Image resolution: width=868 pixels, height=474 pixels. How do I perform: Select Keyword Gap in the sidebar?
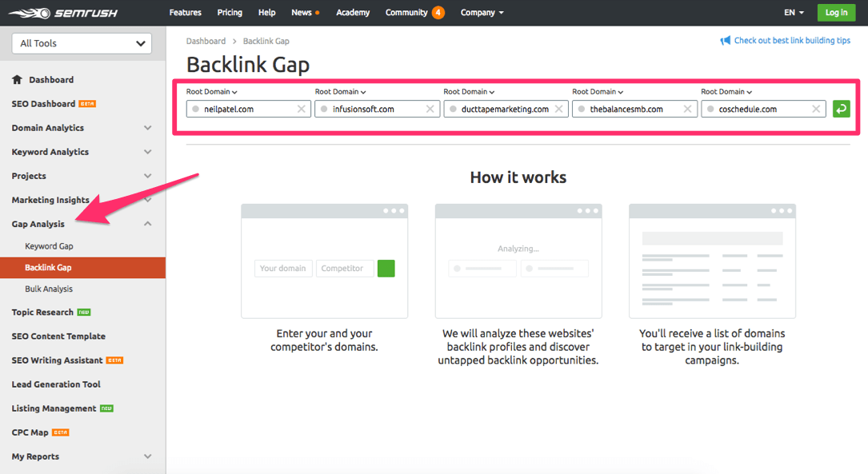[49, 246]
